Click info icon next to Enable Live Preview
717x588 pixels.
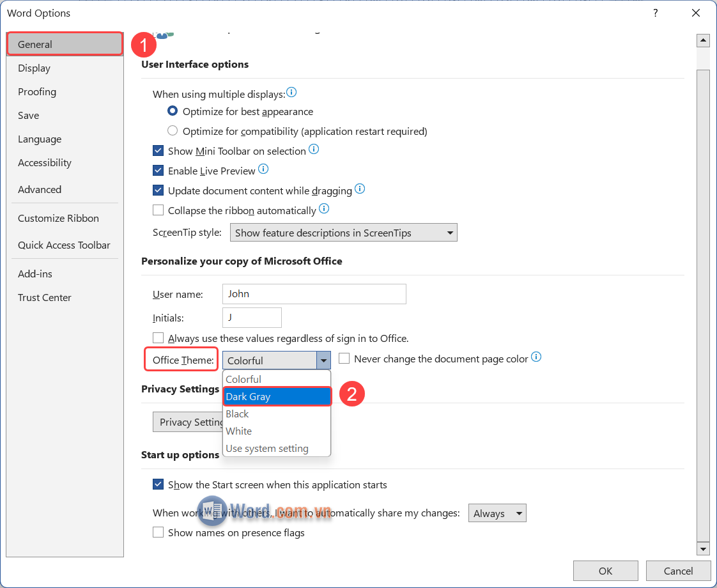point(263,169)
